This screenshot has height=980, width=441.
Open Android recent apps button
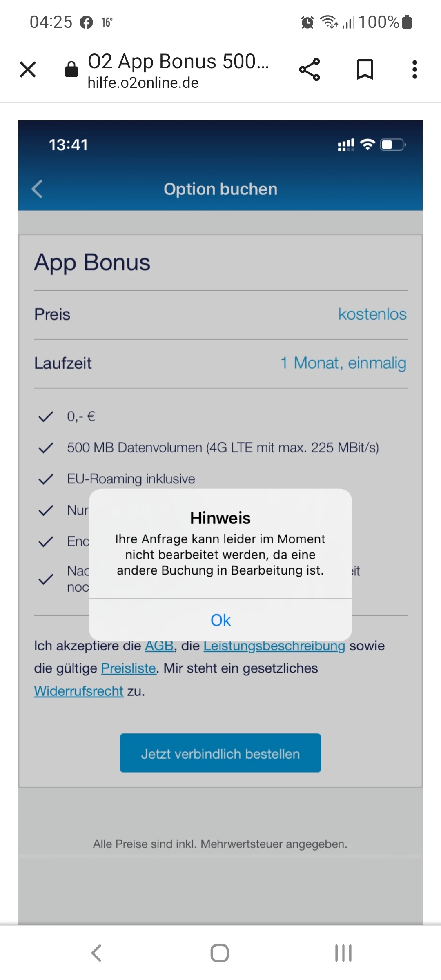point(343,953)
